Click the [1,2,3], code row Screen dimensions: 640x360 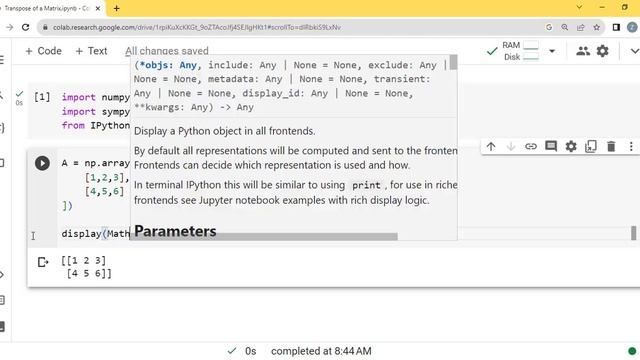click(107, 178)
